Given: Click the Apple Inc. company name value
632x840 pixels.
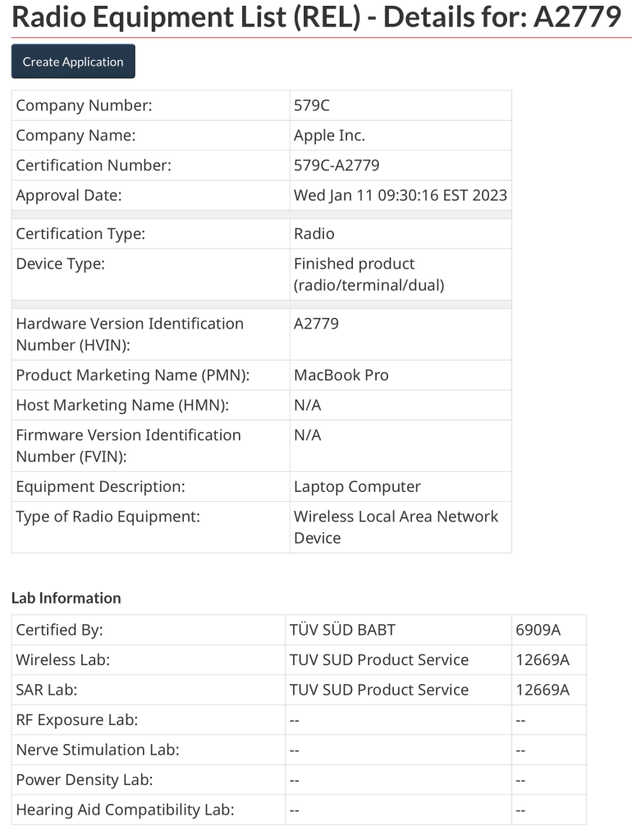Looking at the screenshot, I should click(329, 135).
